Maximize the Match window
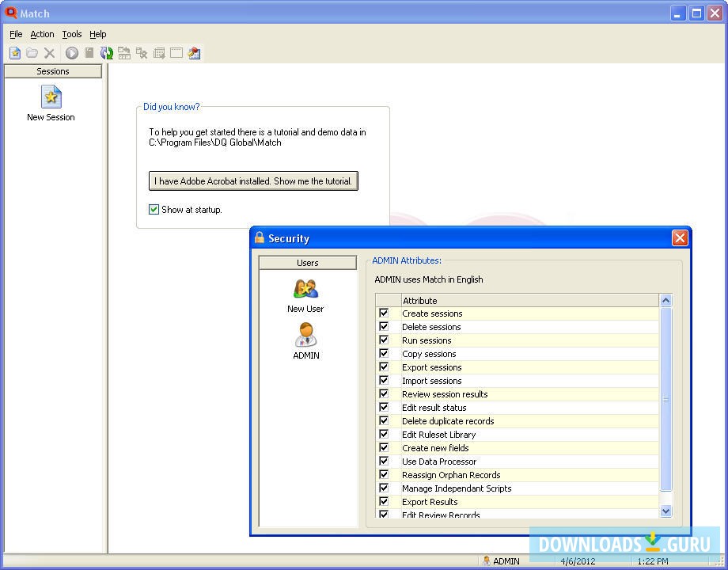 click(x=696, y=13)
